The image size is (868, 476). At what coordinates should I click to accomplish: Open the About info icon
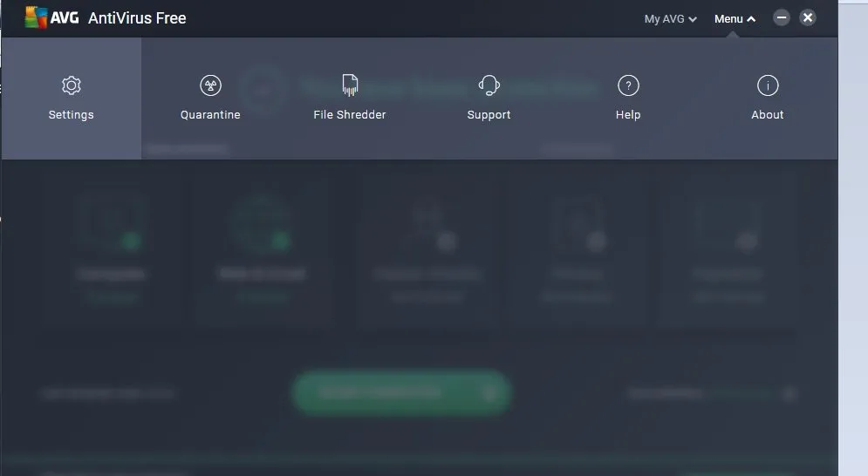pos(768,85)
